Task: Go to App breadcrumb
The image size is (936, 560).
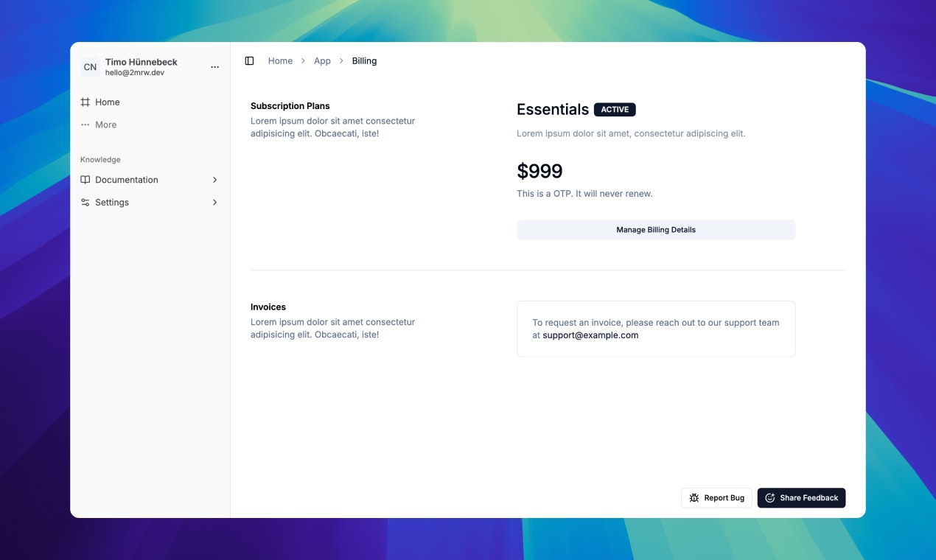Action: point(322,61)
